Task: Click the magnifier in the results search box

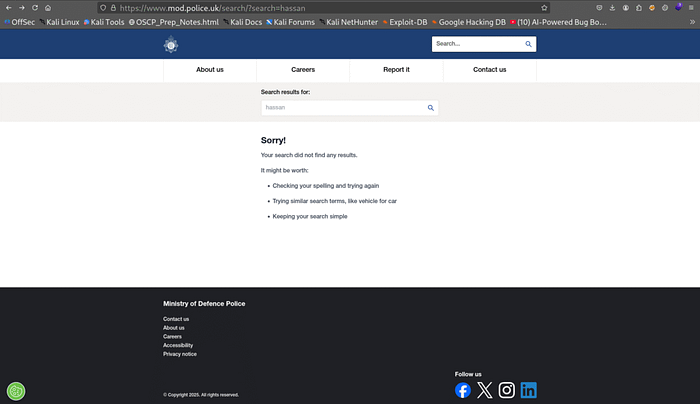Action: pyautogui.click(x=431, y=108)
